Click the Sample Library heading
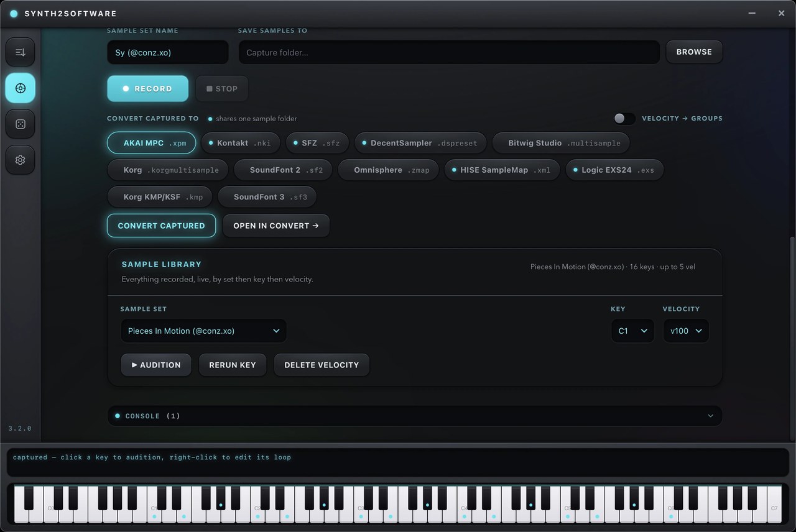Image resolution: width=796 pixels, height=532 pixels. point(162,264)
